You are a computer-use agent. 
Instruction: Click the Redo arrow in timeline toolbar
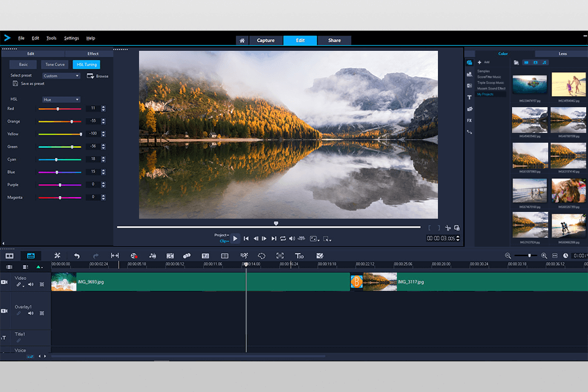click(x=96, y=256)
